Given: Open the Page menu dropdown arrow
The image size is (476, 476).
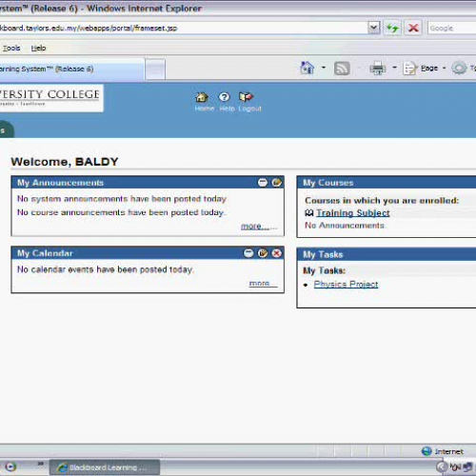Looking at the screenshot, I should [x=444, y=68].
